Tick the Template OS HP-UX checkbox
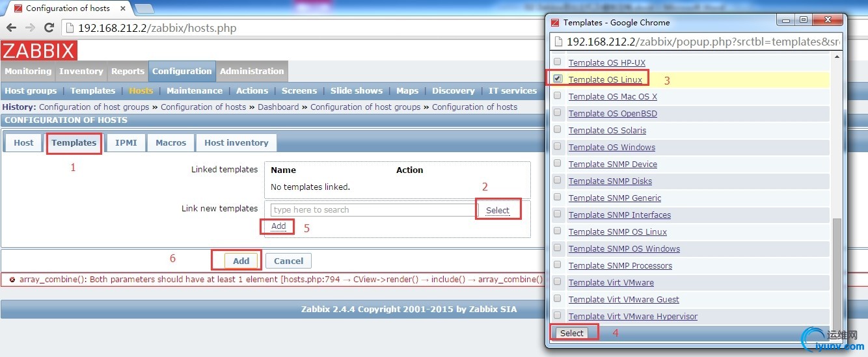The image size is (868, 357). point(557,62)
